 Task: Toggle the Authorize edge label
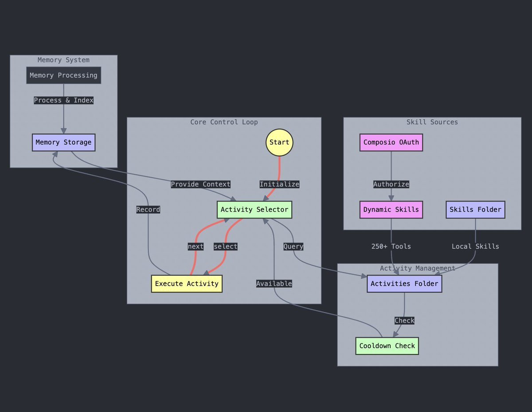point(391,184)
